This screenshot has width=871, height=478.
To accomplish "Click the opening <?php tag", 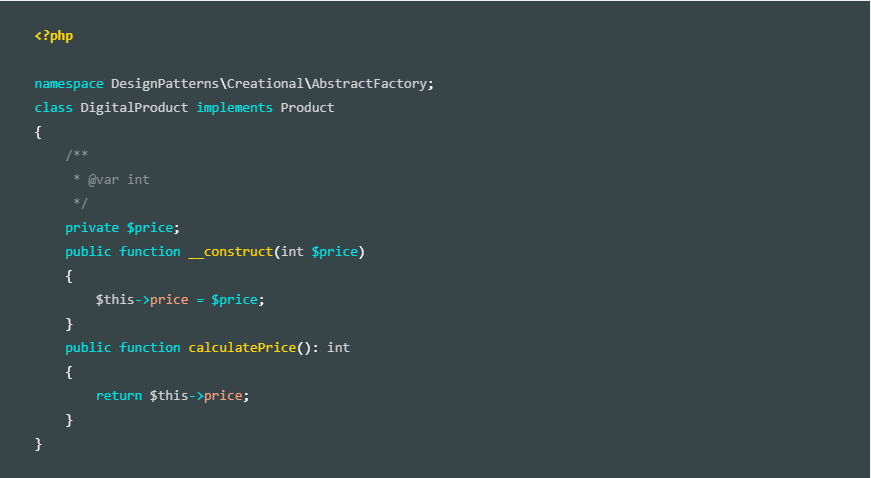I will coord(54,36).
